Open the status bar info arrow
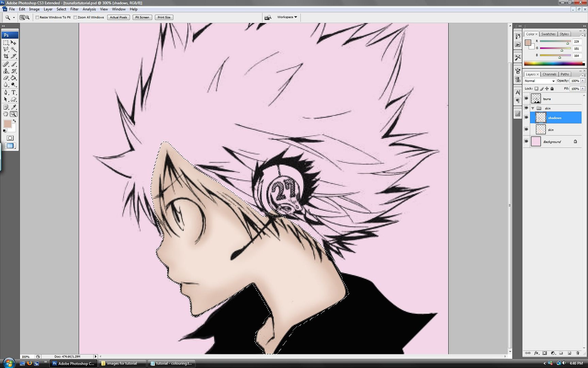Viewport: 588px width, 368px height. (96, 356)
